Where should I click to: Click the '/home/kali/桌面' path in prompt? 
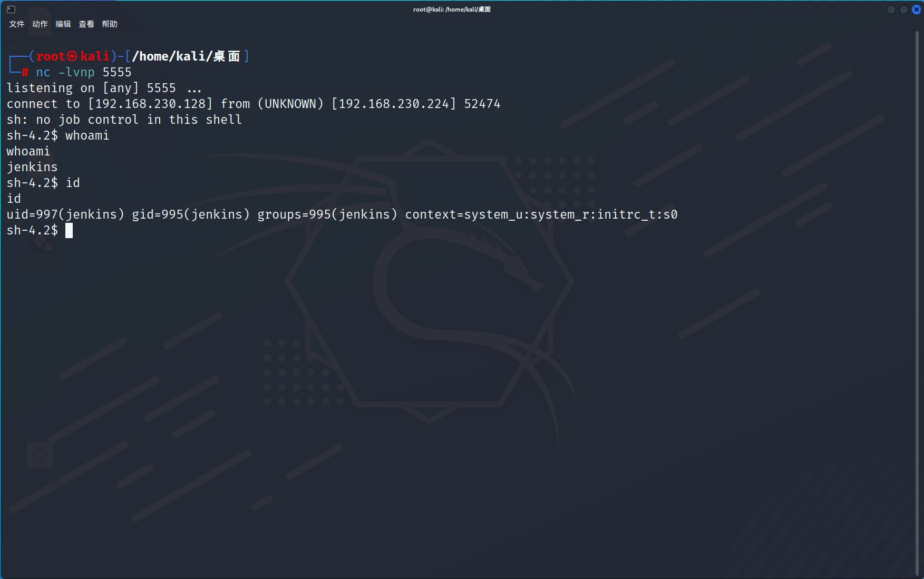pos(186,56)
